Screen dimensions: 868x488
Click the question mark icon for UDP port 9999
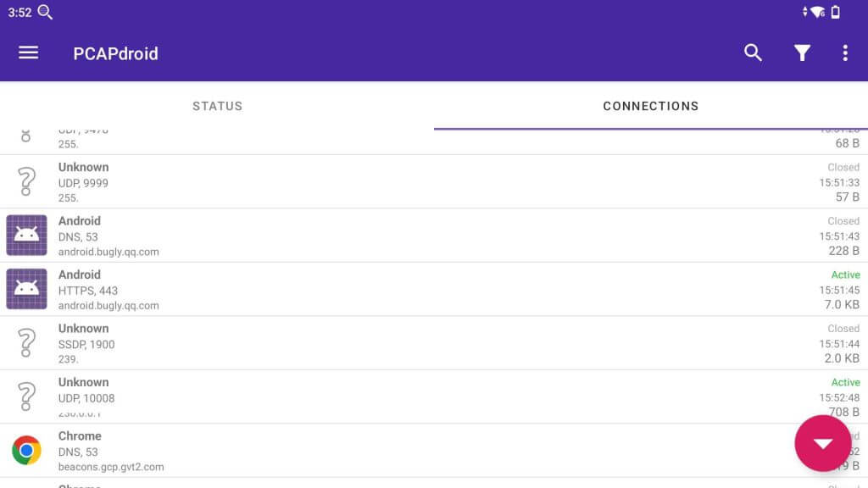point(26,180)
